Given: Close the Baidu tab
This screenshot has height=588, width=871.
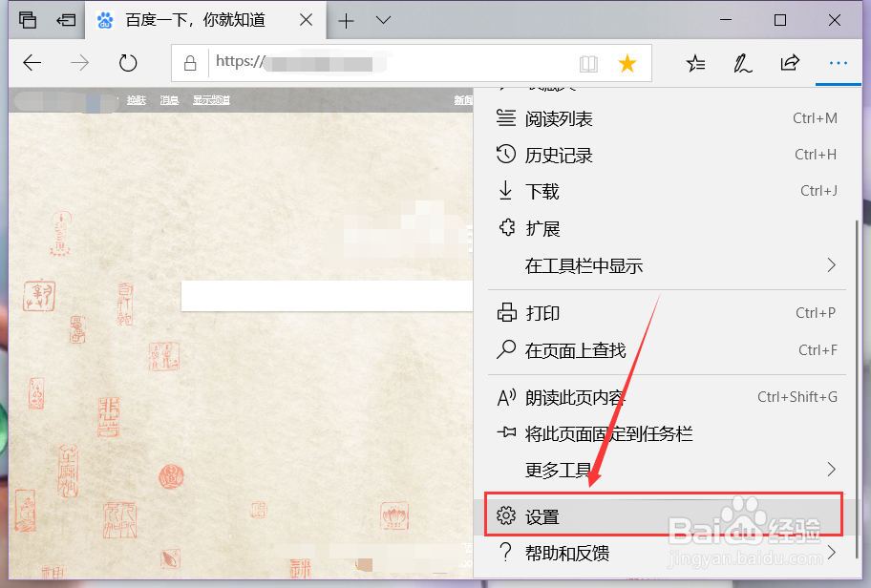Looking at the screenshot, I should point(306,20).
